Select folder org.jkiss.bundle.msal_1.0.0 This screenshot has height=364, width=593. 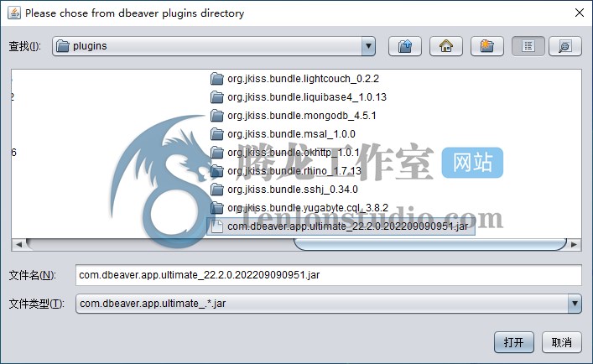[x=283, y=134]
